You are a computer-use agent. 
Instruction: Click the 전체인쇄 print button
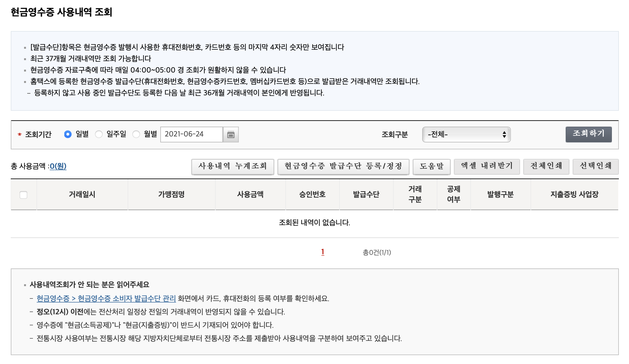[x=546, y=166]
